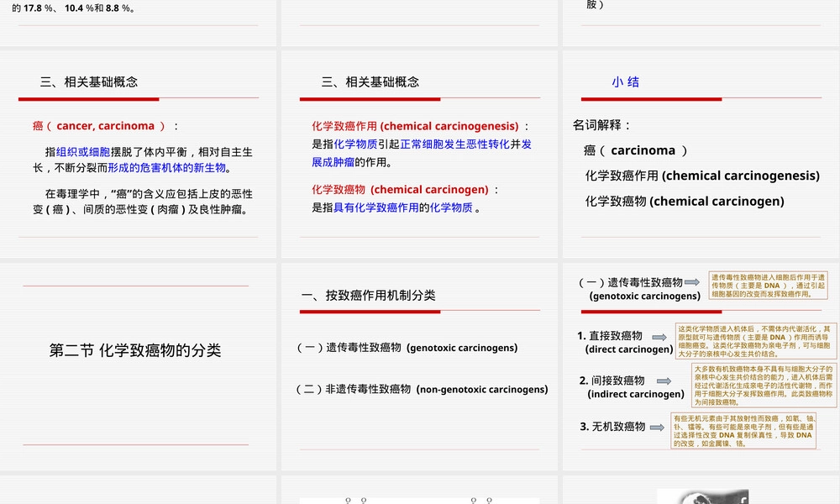Image resolution: width=840 pixels, height=504 pixels.
Task: Click the arrow next to 直接致癌物
Action: pyautogui.click(x=659, y=337)
